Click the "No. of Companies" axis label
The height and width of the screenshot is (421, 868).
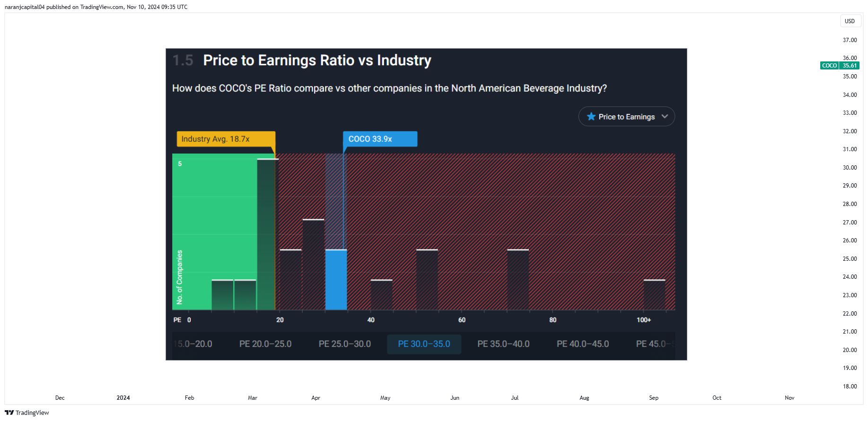tap(179, 277)
